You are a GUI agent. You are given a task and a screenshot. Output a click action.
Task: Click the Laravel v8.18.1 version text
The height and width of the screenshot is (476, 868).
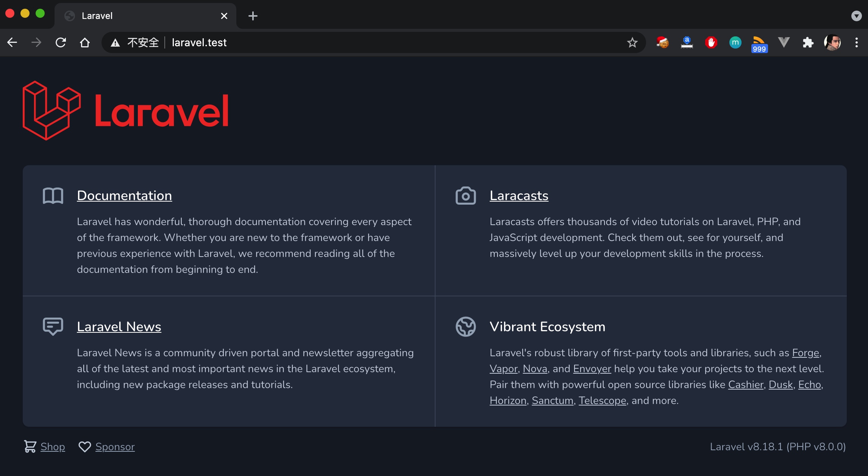(777, 447)
